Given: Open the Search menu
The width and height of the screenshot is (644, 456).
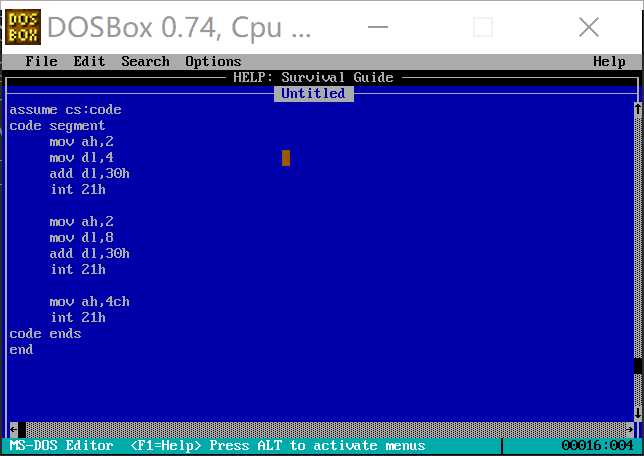Looking at the screenshot, I should point(145,62).
